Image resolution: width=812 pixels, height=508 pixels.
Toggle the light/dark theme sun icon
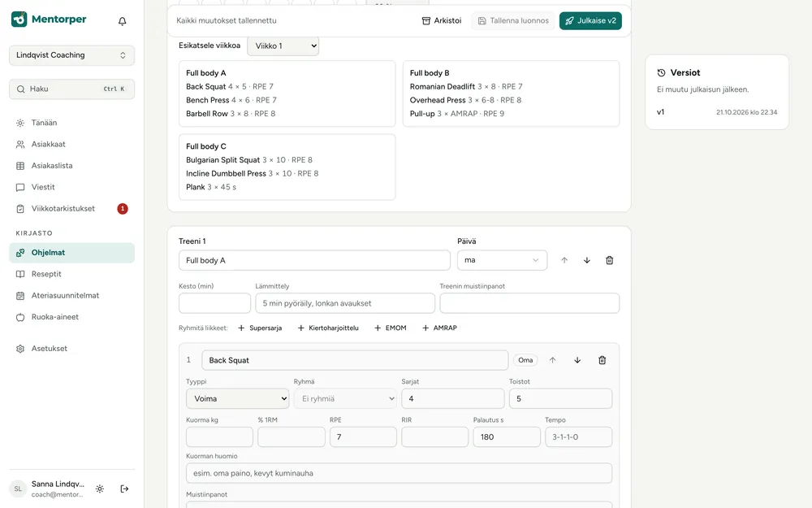(x=100, y=488)
